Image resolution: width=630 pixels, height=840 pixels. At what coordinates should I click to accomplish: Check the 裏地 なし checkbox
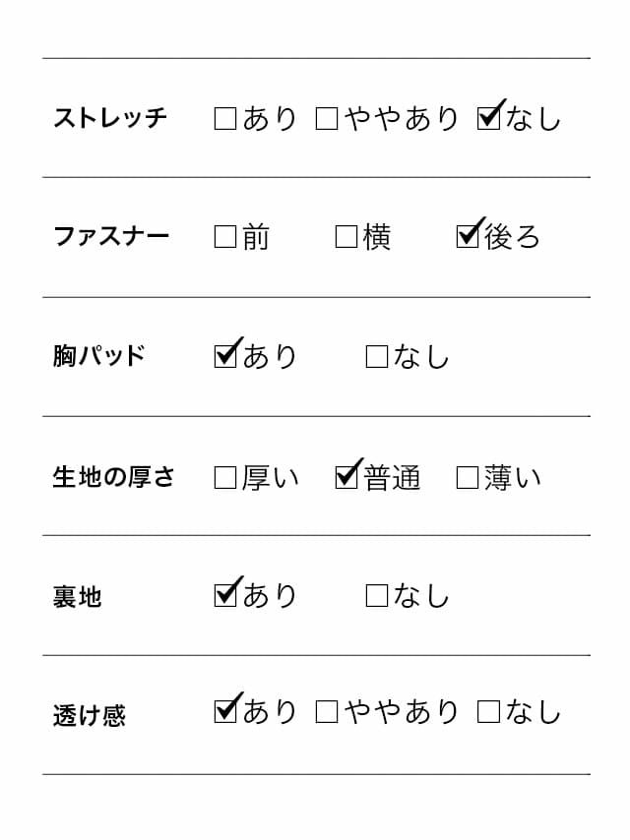377,596
